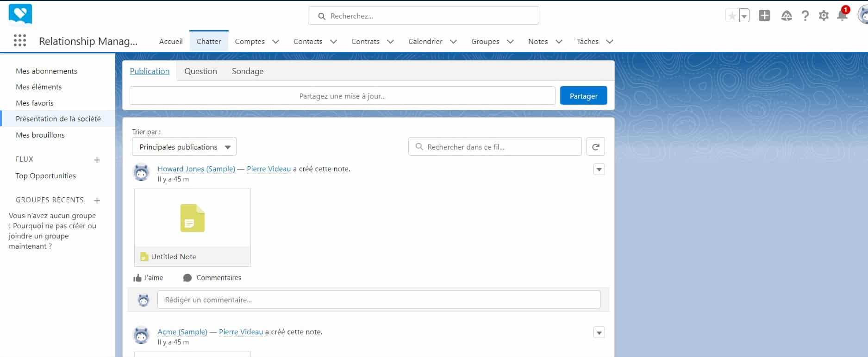Open the global actions plus icon

(x=764, y=16)
